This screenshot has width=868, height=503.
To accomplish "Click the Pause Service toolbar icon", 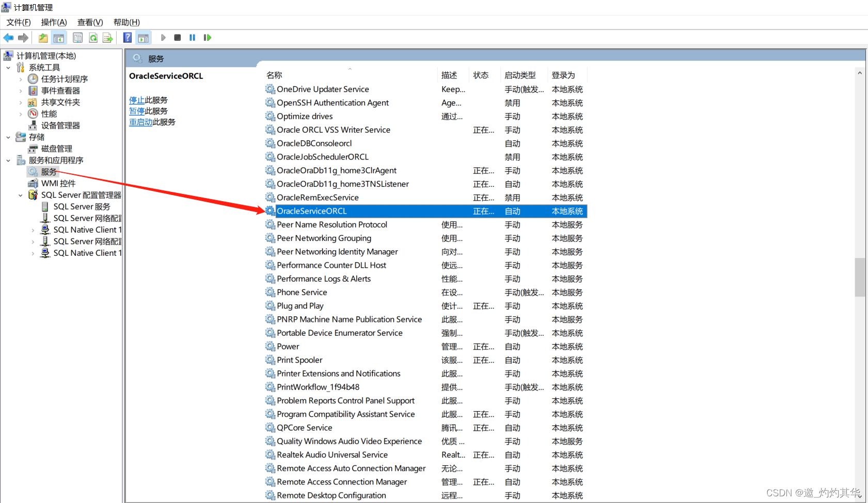I will [x=193, y=38].
